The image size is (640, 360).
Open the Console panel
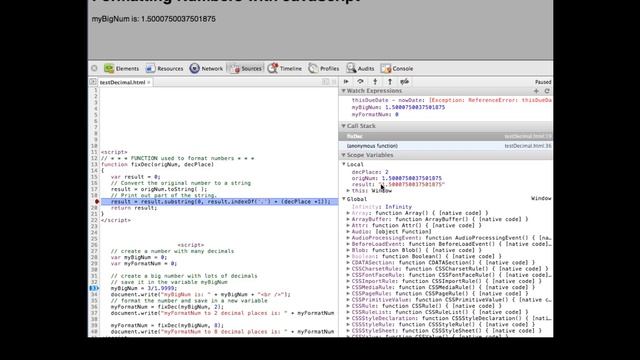(x=397, y=69)
